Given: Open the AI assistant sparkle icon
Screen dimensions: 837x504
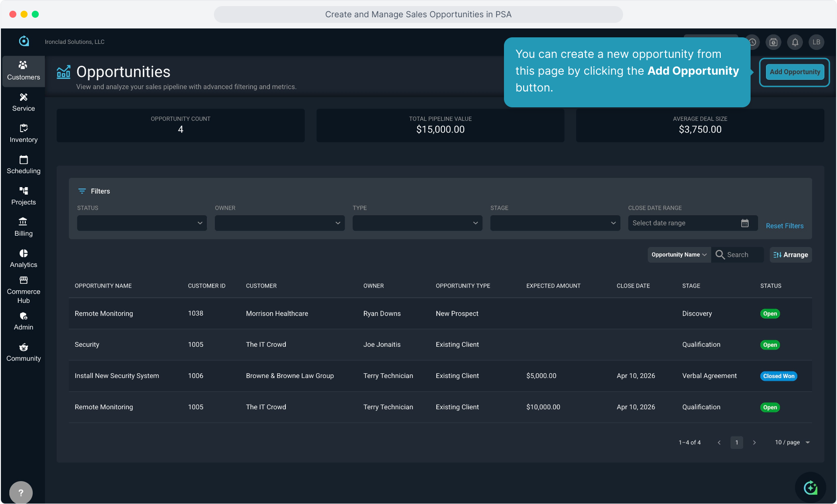Looking at the screenshot, I should 810,488.
